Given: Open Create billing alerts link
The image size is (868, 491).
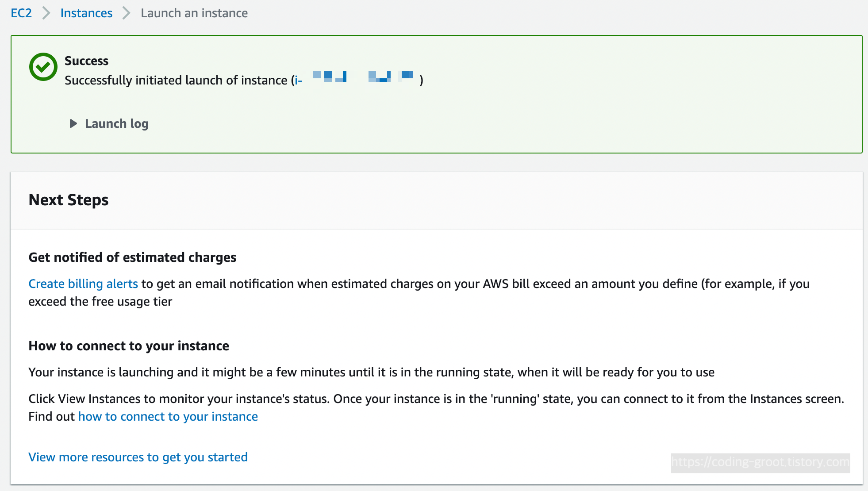Looking at the screenshot, I should coord(83,284).
